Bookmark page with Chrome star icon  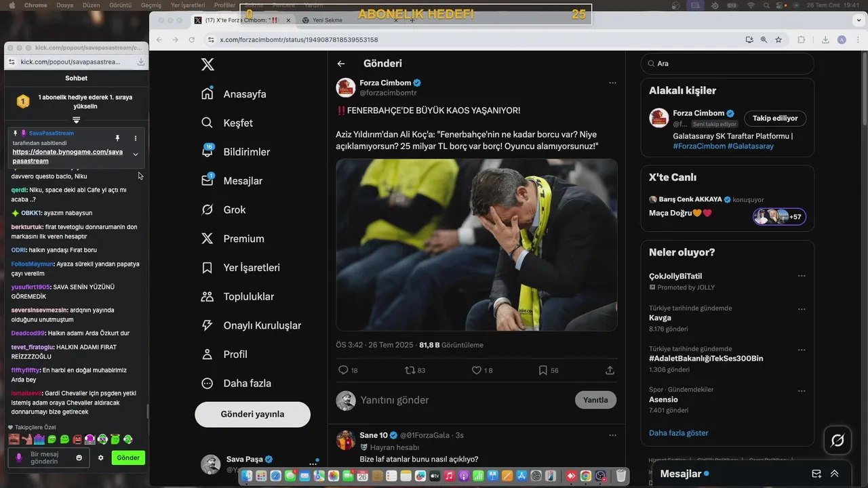778,40
